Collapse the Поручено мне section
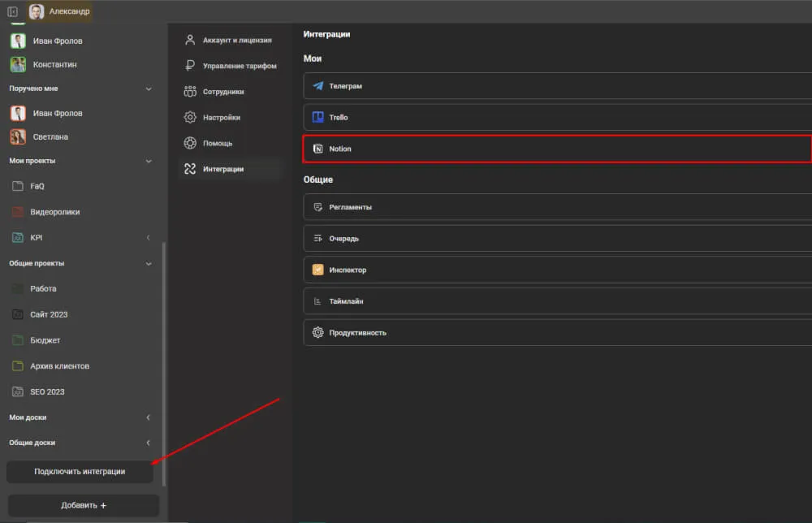 pyautogui.click(x=149, y=89)
